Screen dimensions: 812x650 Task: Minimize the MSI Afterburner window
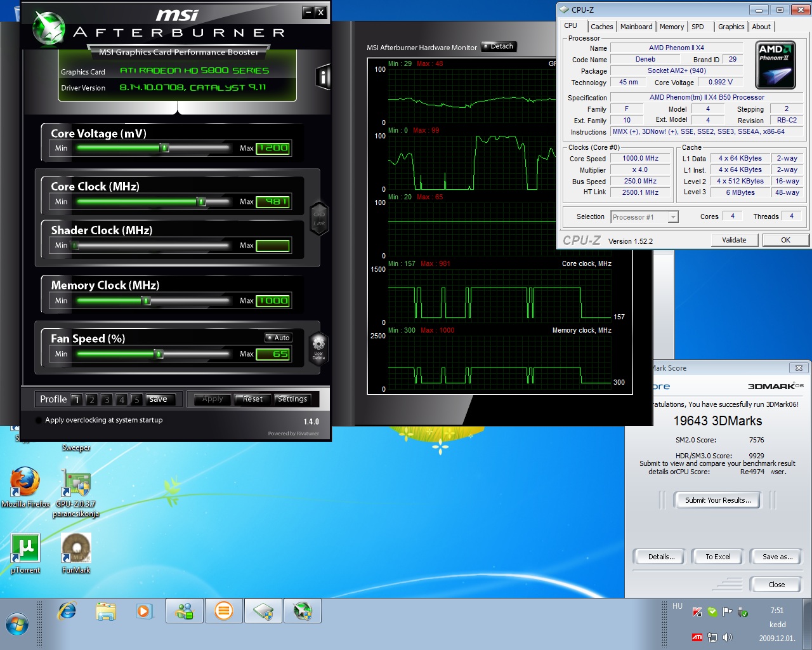(308, 11)
